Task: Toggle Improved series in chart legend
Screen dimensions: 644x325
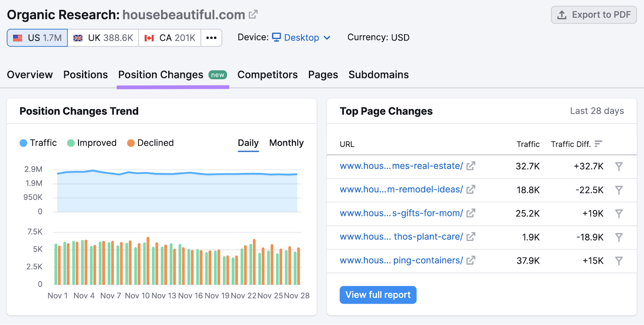Action: tap(92, 143)
